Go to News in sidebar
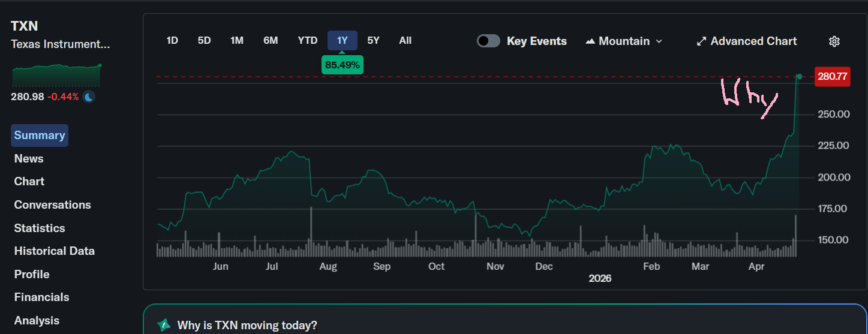Screen dimensions: 868x334 [29, 159]
